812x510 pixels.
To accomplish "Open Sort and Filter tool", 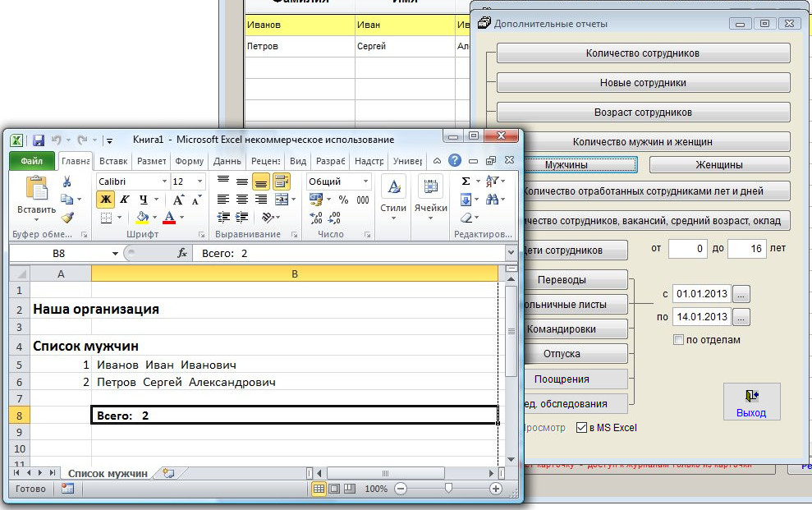I will (x=492, y=181).
